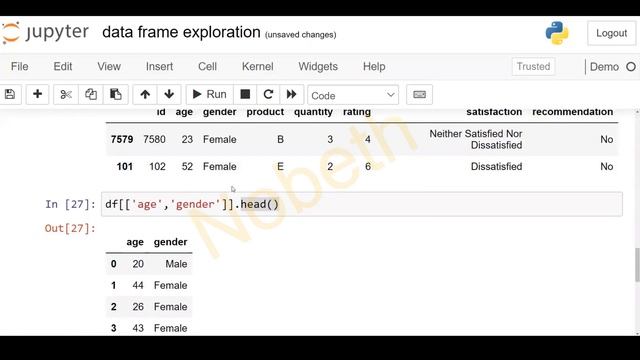
Task: Run the current cell
Action: tap(209, 95)
